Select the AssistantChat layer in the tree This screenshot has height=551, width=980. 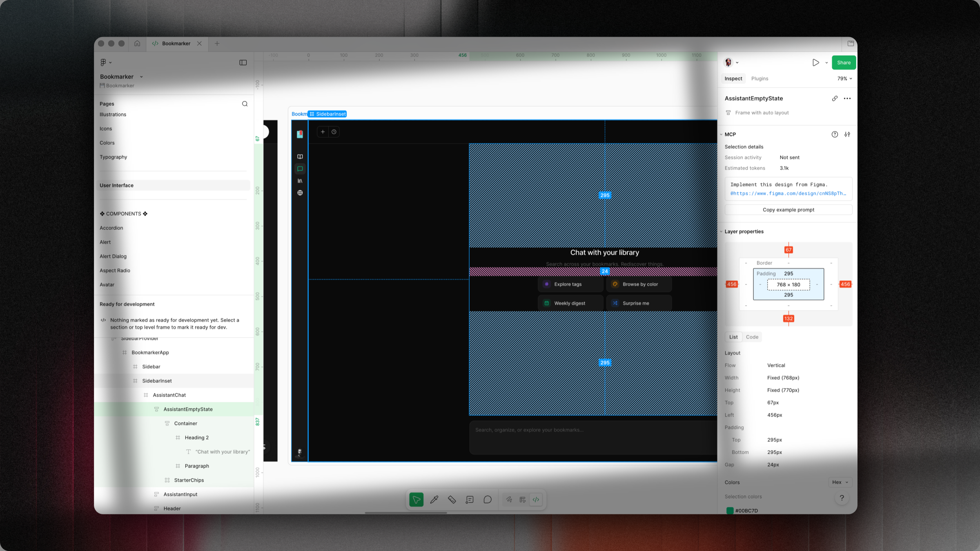point(169,395)
